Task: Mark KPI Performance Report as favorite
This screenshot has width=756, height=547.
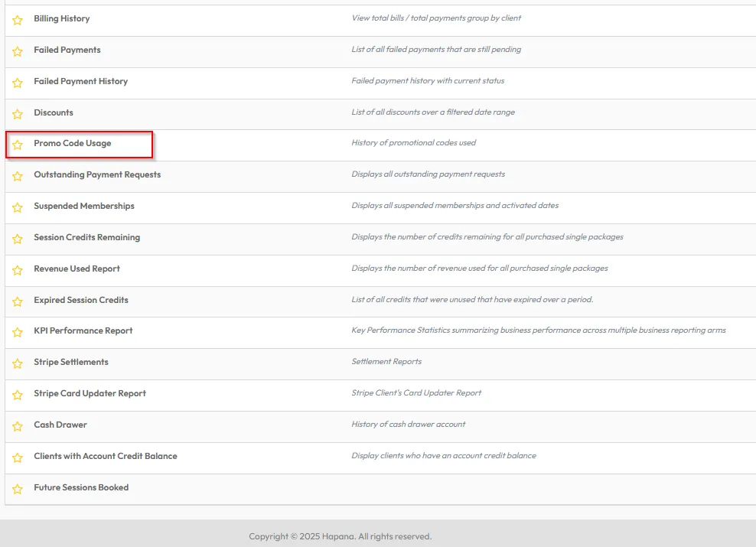Action: tap(18, 332)
